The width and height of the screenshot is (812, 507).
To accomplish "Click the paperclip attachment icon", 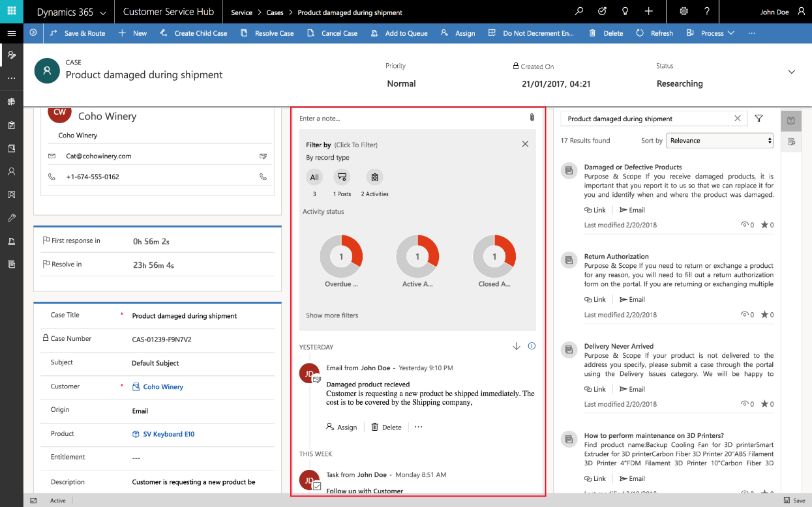I will (532, 118).
